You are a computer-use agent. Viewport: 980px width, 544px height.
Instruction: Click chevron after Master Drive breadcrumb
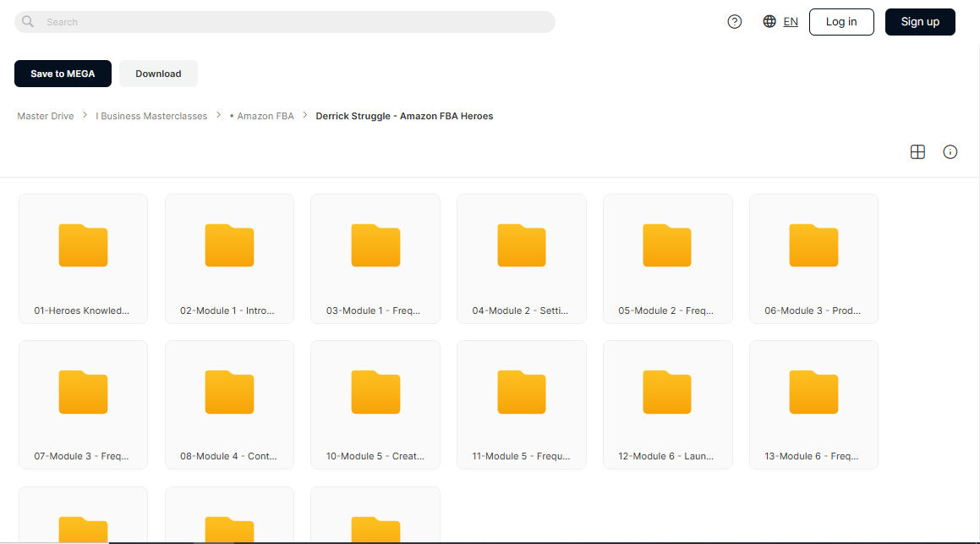pyautogui.click(x=85, y=115)
